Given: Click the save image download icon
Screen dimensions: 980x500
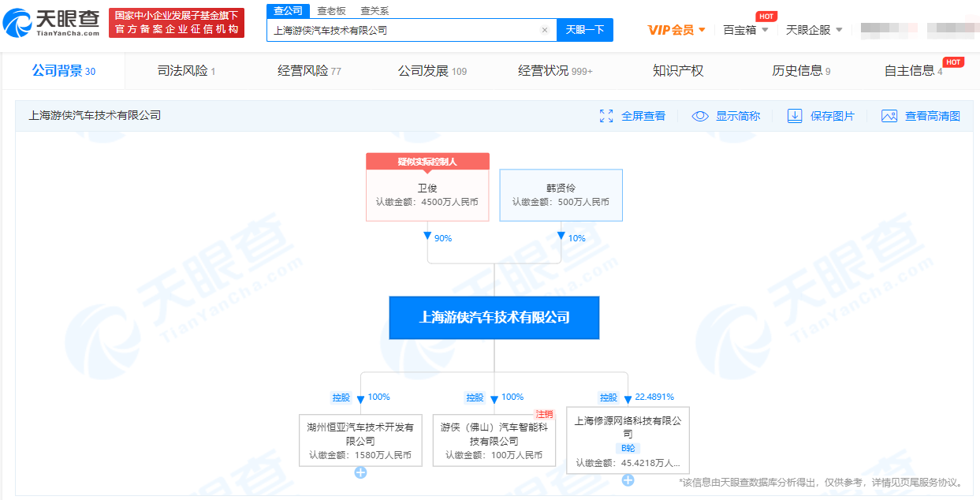Looking at the screenshot, I should click(x=795, y=116).
